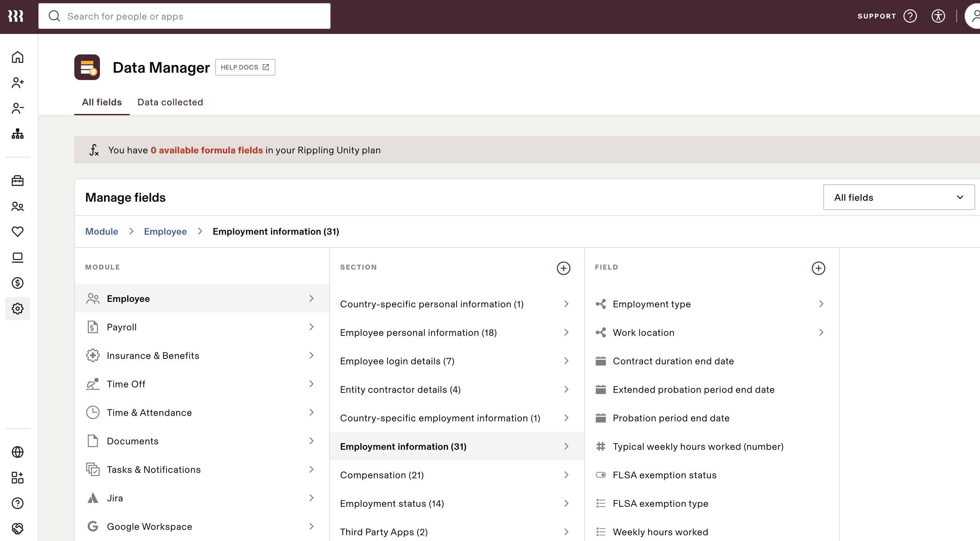Select Probation period end date field
The width and height of the screenshot is (980, 541).
click(x=711, y=418)
